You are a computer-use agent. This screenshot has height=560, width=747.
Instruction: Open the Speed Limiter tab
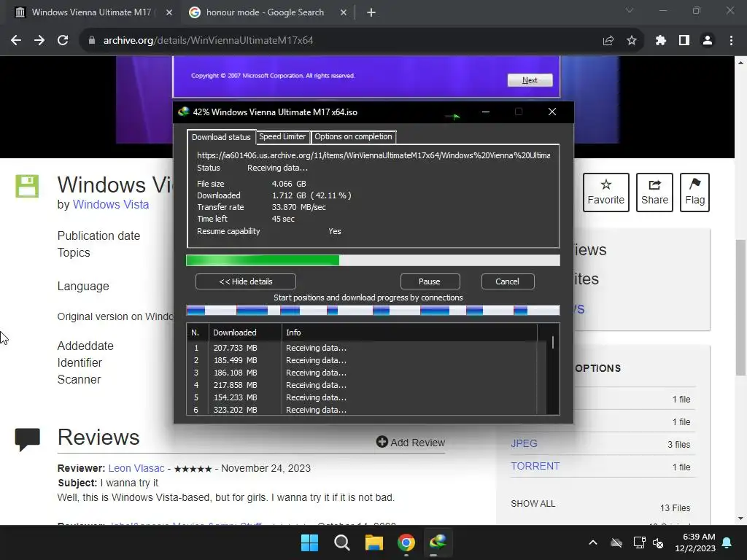click(x=282, y=136)
